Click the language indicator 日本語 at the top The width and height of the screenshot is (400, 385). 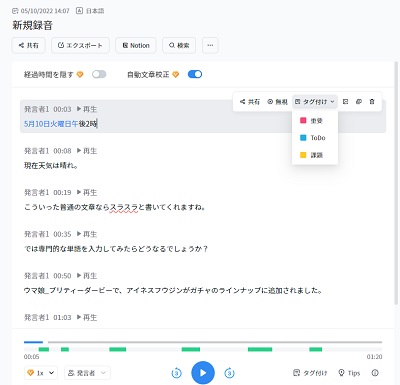point(90,11)
